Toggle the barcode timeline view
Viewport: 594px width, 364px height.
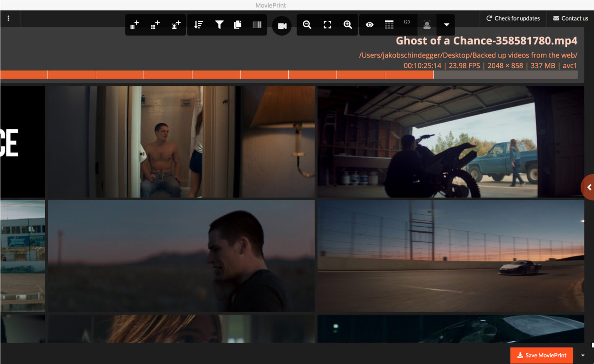coord(257,25)
